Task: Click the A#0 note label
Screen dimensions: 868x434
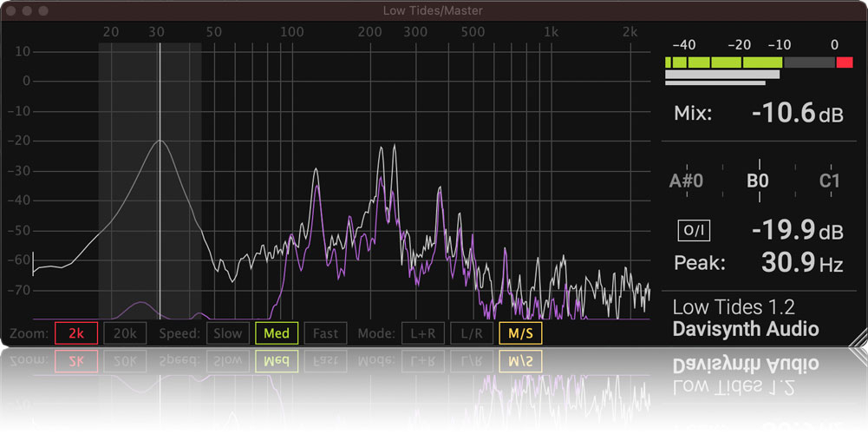Action: click(686, 181)
